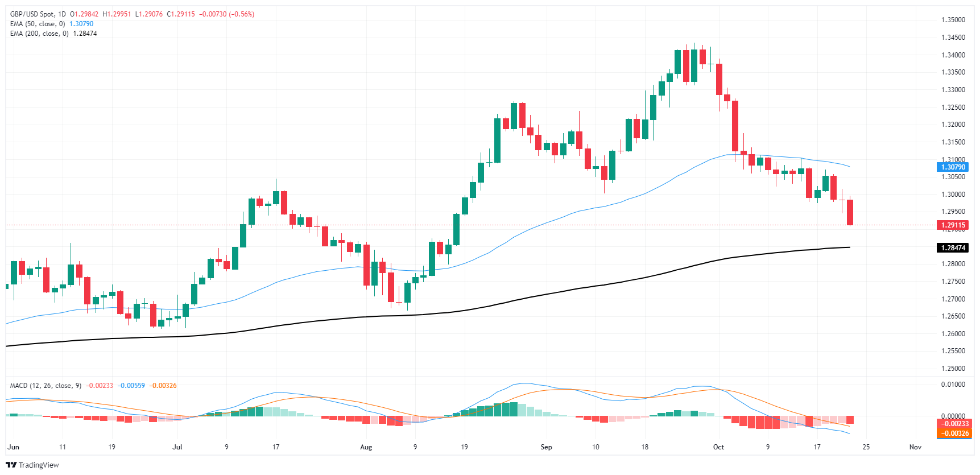The height and width of the screenshot is (475, 980).
Task: Click the TradingView logo icon
Action: pyautogui.click(x=11, y=465)
